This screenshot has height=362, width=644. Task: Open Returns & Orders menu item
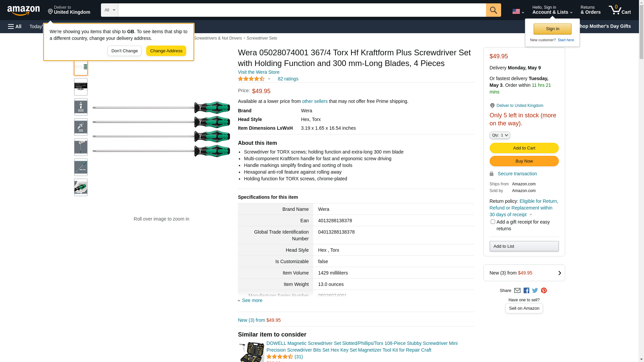coord(590,10)
